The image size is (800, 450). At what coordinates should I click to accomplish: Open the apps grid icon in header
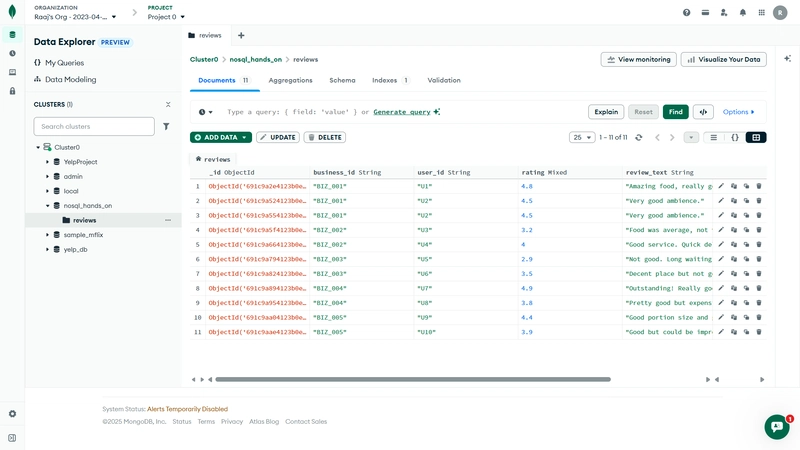click(x=761, y=13)
